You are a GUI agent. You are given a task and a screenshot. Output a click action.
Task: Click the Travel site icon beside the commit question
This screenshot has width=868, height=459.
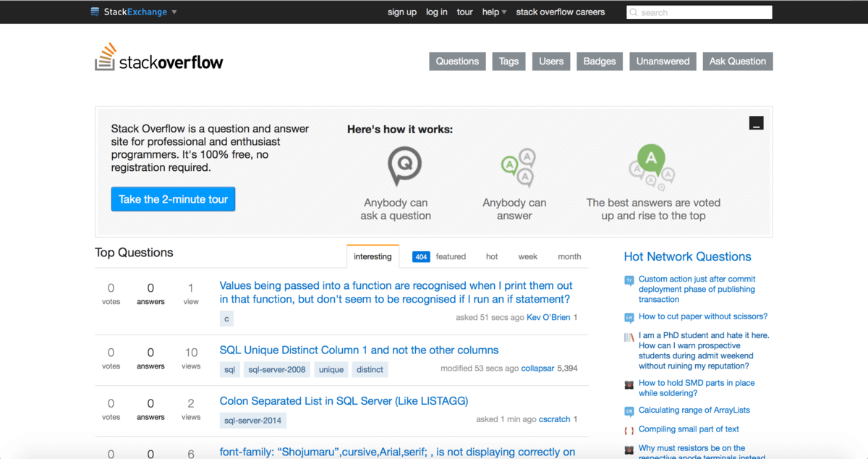pos(628,279)
